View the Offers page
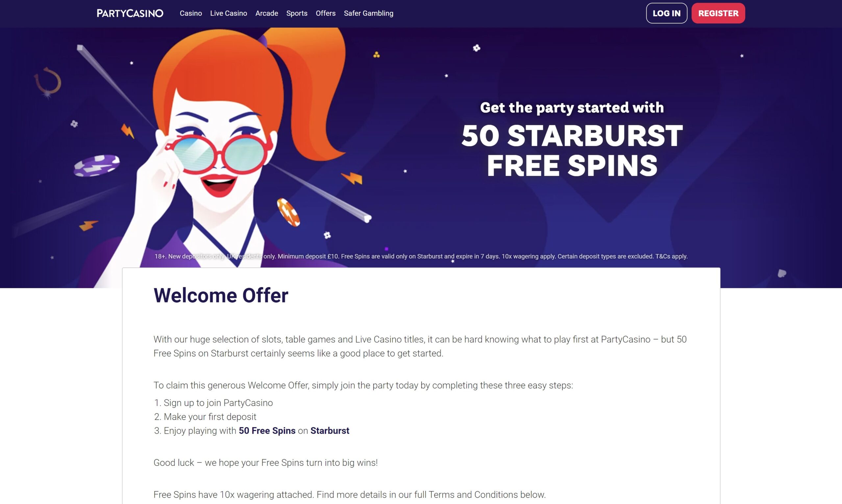The width and height of the screenshot is (842, 504). pyautogui.click(x=326, y=13)
